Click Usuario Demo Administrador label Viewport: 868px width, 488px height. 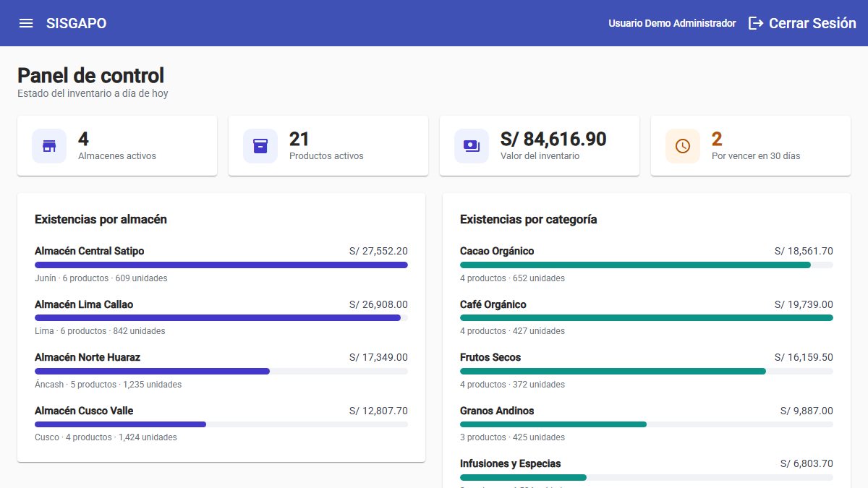(x=672, y=23)
